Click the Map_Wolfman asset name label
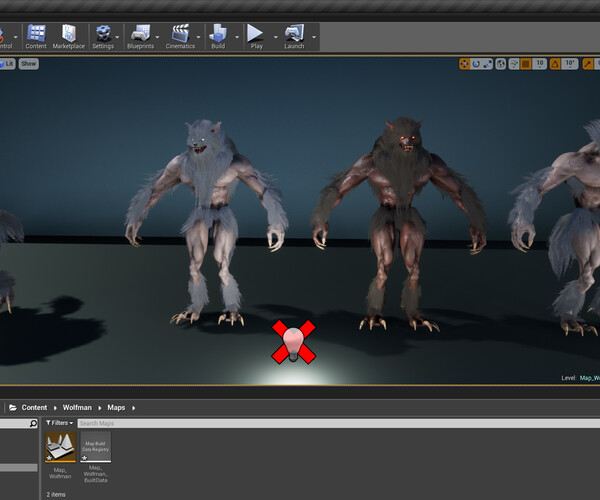 click(60, 473)
